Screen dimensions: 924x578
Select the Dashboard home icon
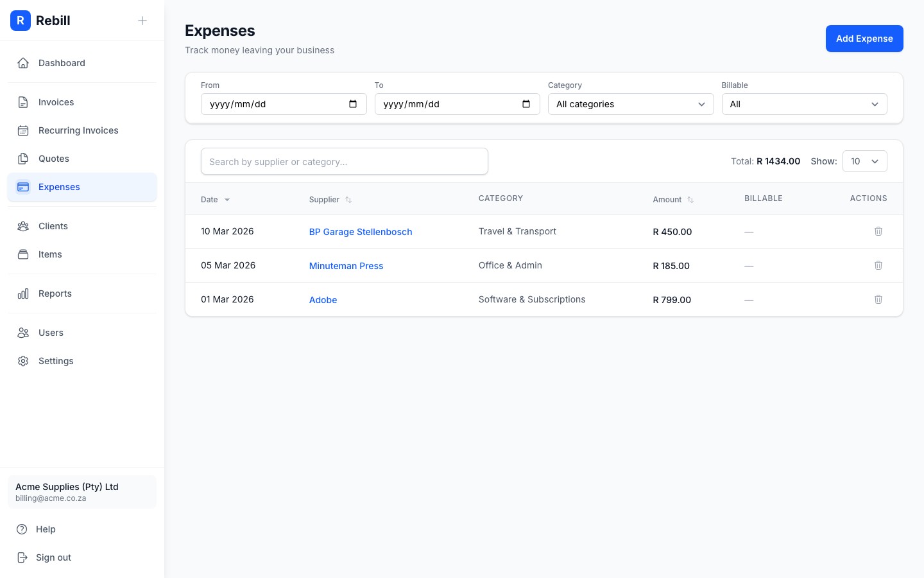(x=23, y=63)
